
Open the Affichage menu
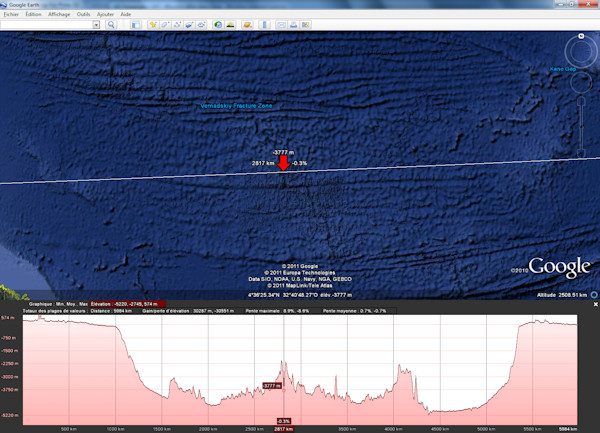(59, 14)
